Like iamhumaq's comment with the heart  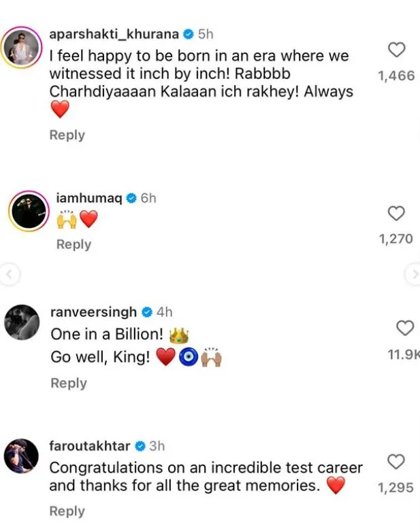(396, 214)
